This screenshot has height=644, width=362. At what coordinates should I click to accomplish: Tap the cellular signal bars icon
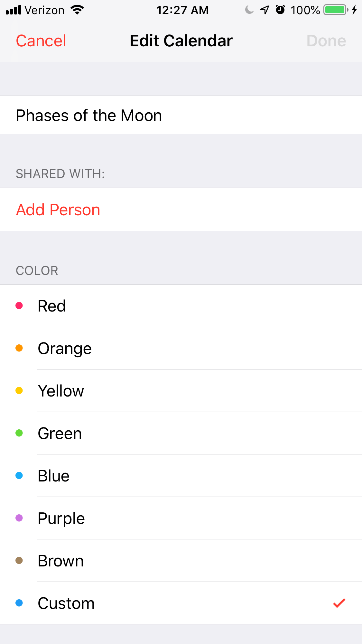[x=14, y=10]
